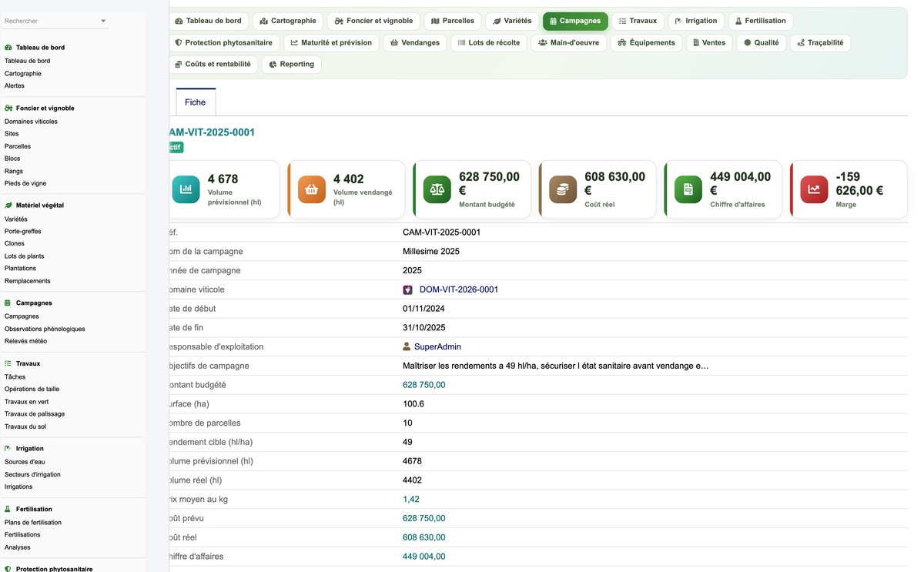Click the Volume prévisionnel chart icon

[x=186, y=189]
